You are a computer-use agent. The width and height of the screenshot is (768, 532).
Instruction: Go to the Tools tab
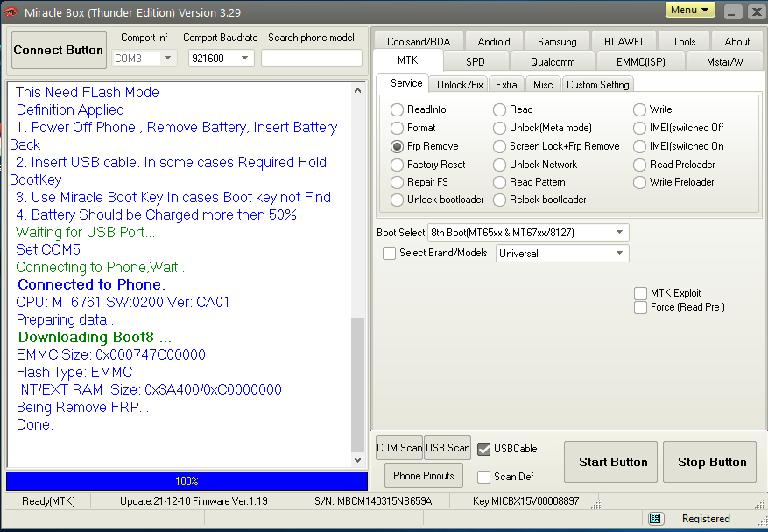(684, 42)
